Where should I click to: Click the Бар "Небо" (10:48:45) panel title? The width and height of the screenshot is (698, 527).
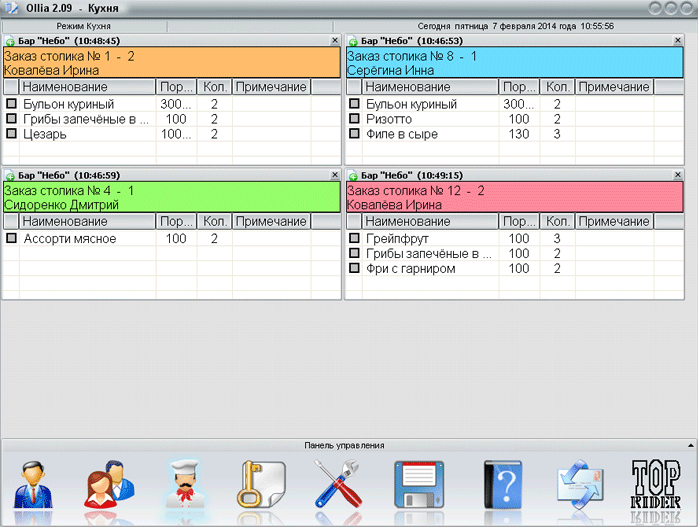[x=69, y=41]
